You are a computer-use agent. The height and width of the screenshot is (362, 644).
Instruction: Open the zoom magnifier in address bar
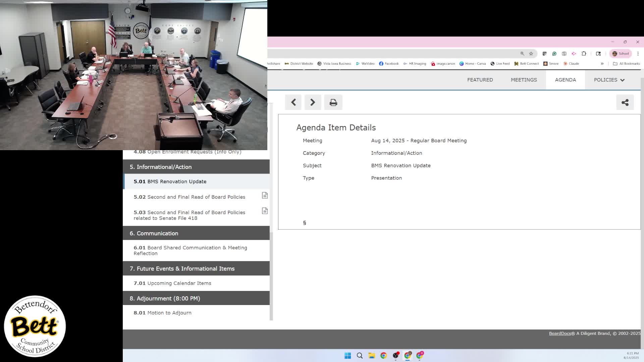click(x=522, y=54)
